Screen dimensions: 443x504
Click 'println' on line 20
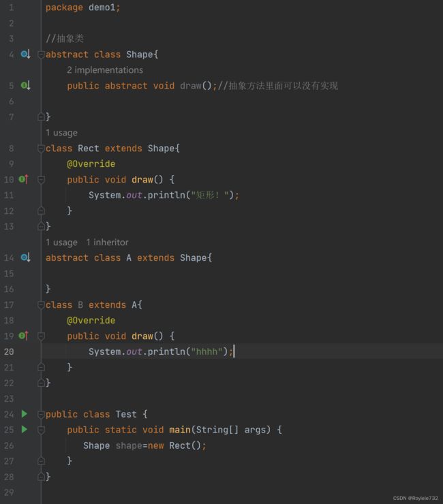pyautogui.click(x=166, y=352)
